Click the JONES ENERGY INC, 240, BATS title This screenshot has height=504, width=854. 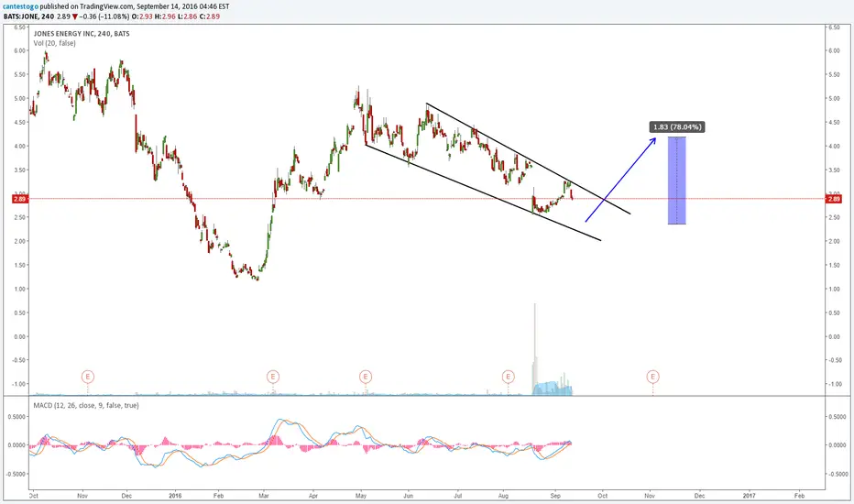82,34
